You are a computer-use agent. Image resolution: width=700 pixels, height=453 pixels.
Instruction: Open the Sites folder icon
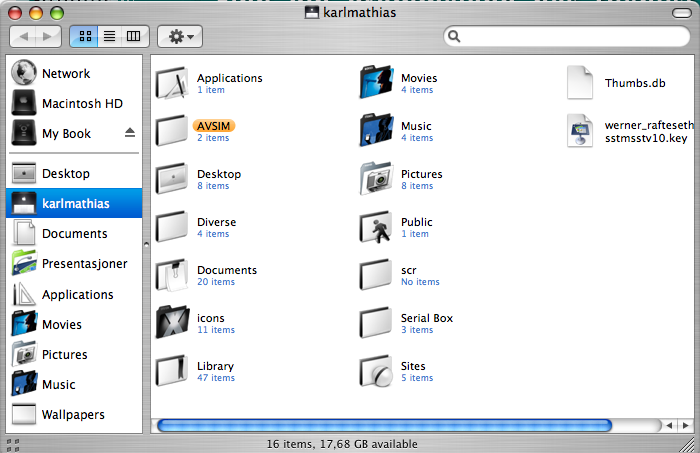tap(376, 371)
